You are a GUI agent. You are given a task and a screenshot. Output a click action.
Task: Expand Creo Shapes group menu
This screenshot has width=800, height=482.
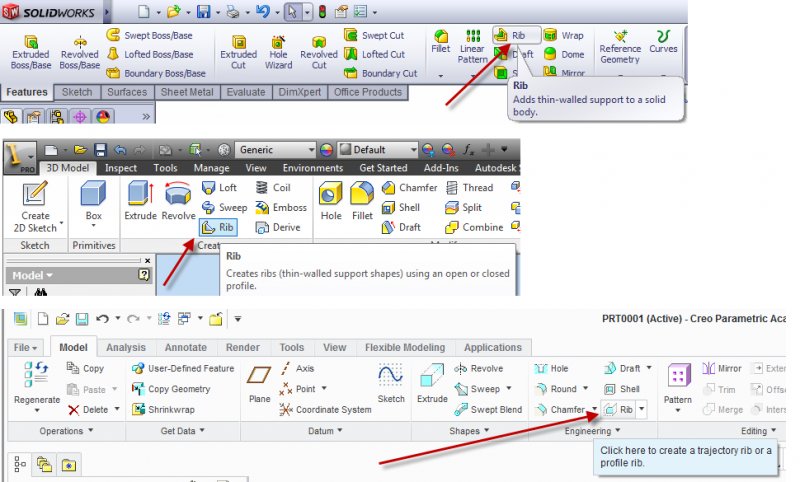coord(469,431)
